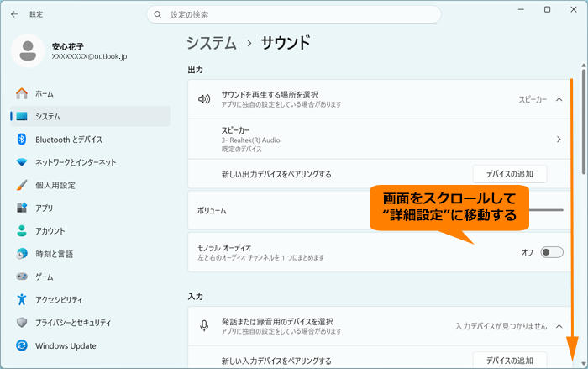
Task: Collapse the 発話または録音用のデバイスを選択 section
Action: tap(559, 326)
